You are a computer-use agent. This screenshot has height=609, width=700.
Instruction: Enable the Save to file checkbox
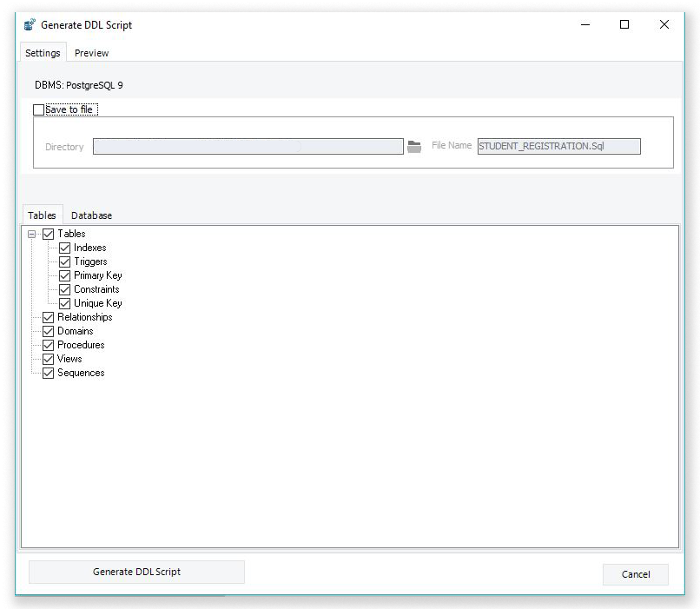click(x=39, y=109)
